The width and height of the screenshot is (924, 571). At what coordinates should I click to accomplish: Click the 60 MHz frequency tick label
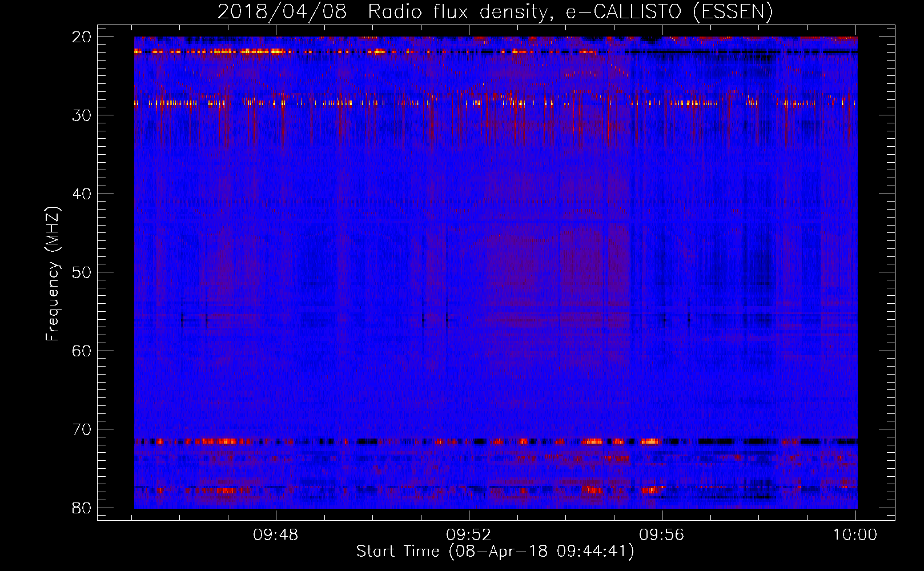(82, 351)
